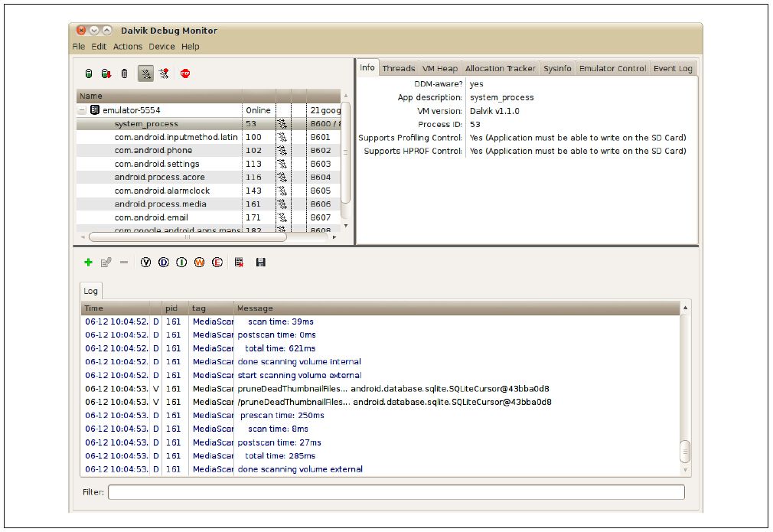
Task: Click the device list vertical scrollbar thumb
Action: point(346,153)
